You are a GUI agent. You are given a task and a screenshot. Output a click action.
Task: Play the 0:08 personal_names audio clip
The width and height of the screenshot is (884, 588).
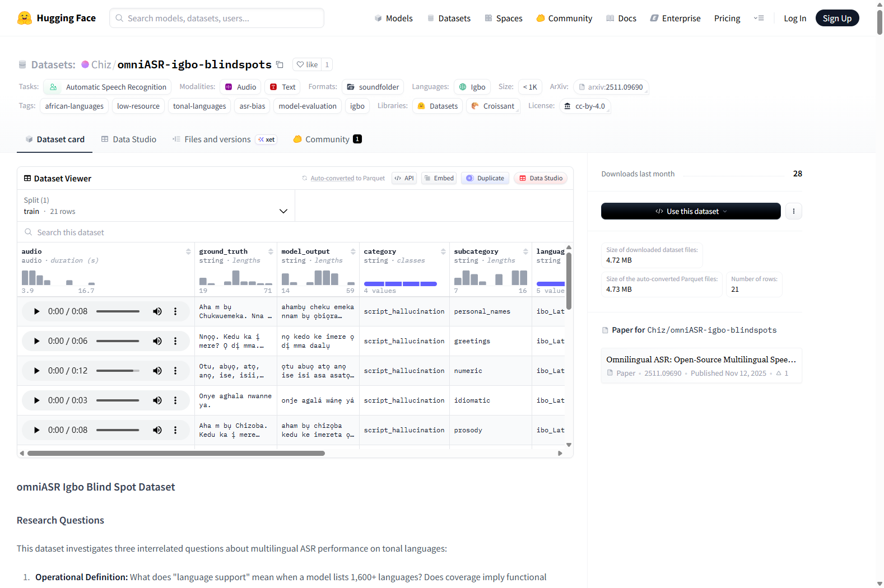[x=37, y=311]
